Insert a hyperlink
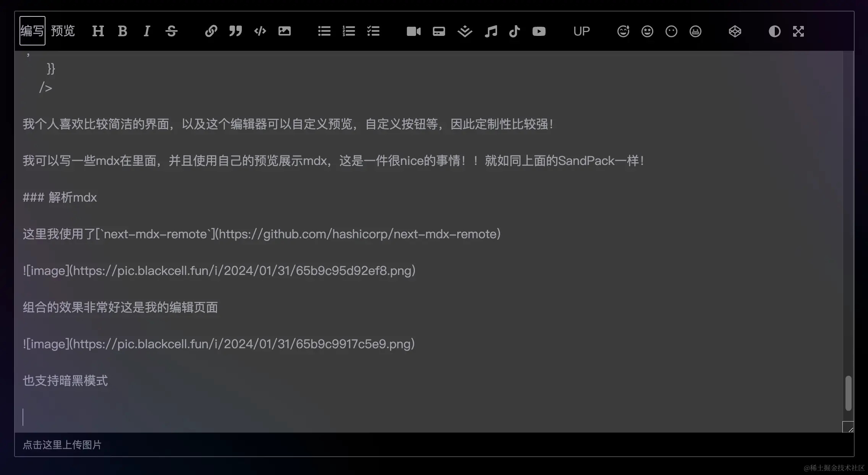This screenshot has height=475, width=868. 211,31
